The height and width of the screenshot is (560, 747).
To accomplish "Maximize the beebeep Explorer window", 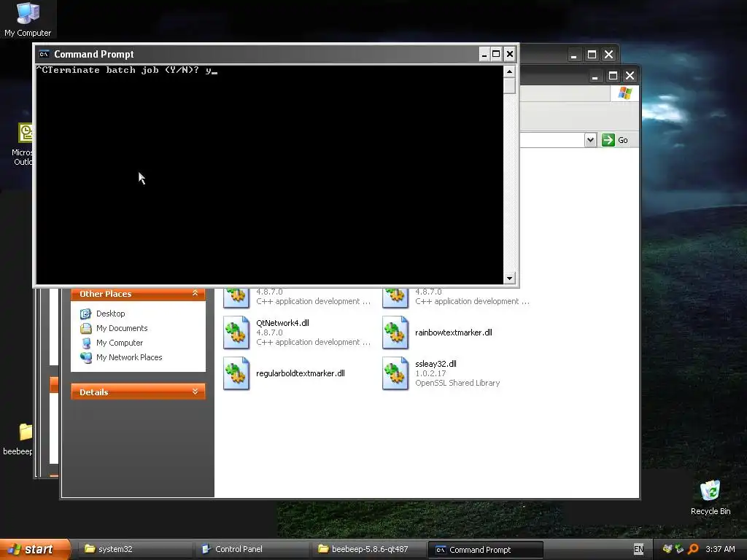I will [x=613, y=76].
